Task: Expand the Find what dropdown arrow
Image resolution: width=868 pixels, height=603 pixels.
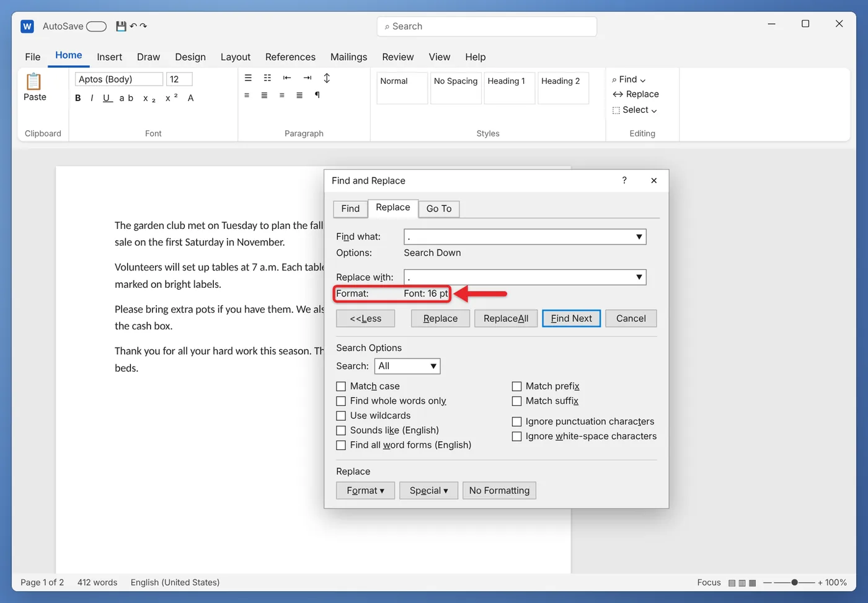Action: click(639, 237)
